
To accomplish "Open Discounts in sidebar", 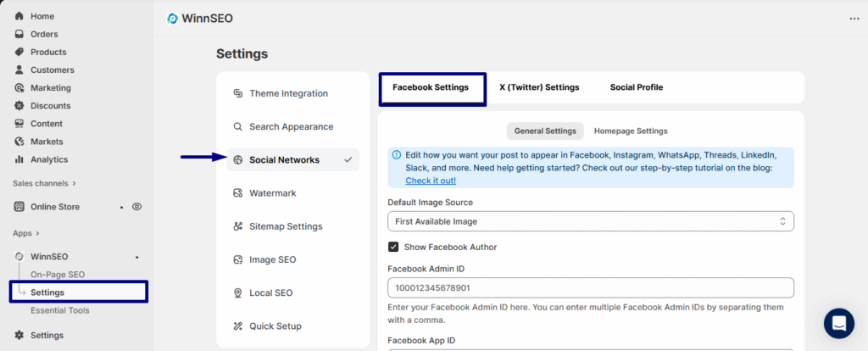I will (50, 105).
